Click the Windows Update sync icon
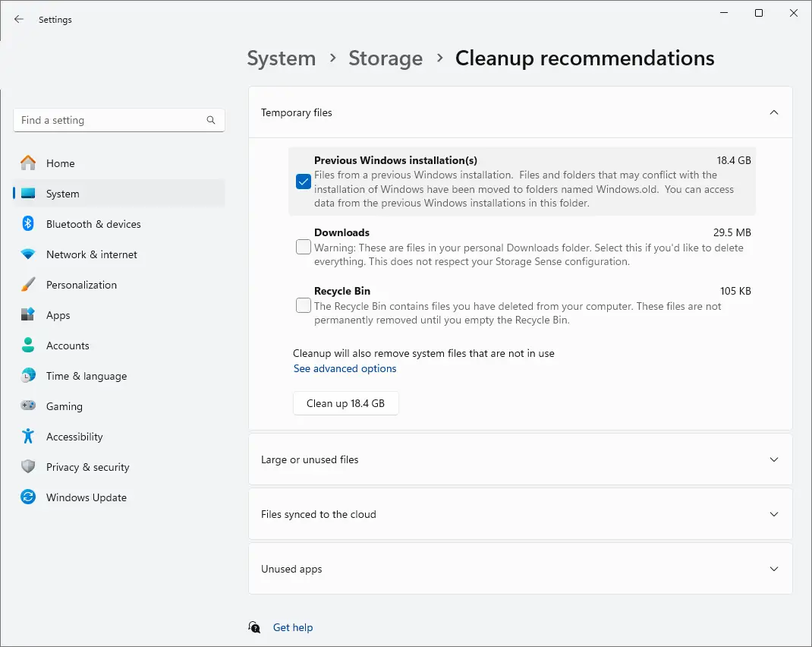 (28, 497)
